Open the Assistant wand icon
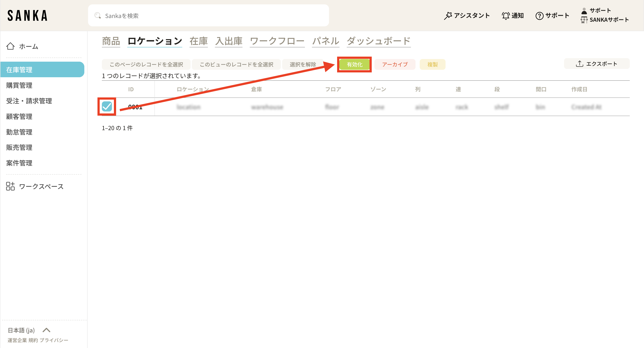 [448, 16]
